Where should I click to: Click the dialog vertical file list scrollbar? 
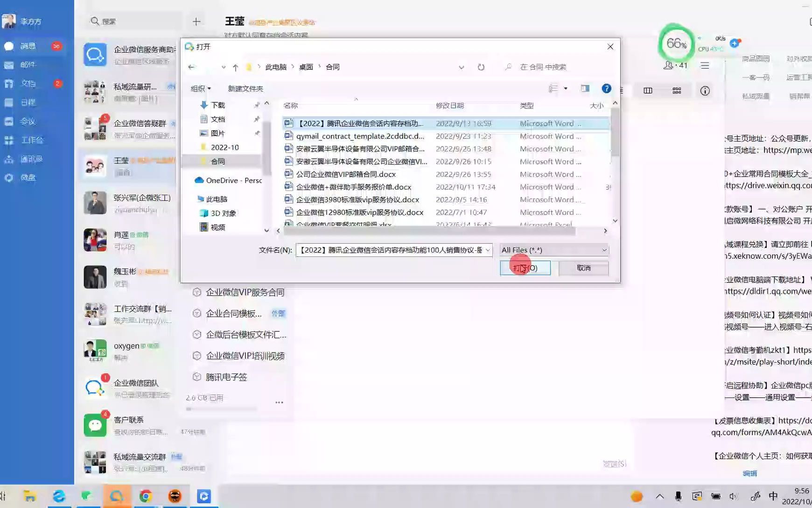[x=615, y=132]
